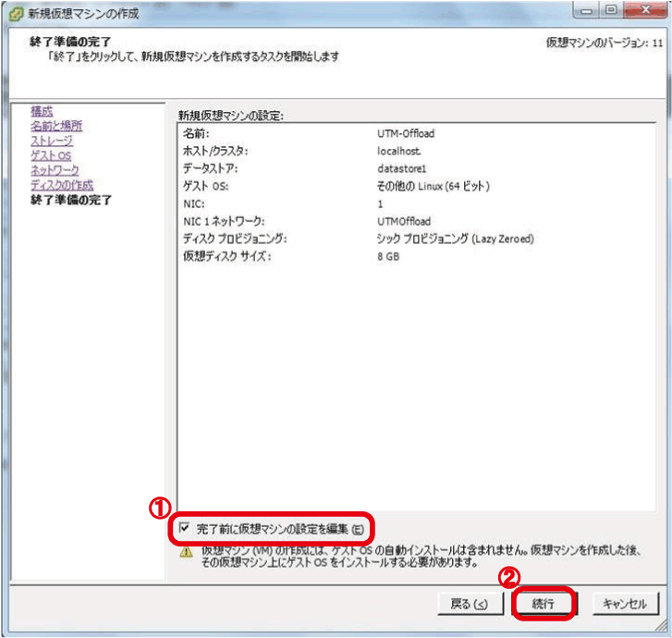Viewport: 672px width, 638px height.
Task: Open the 構成 configuration step link
Action: [42, 111]
